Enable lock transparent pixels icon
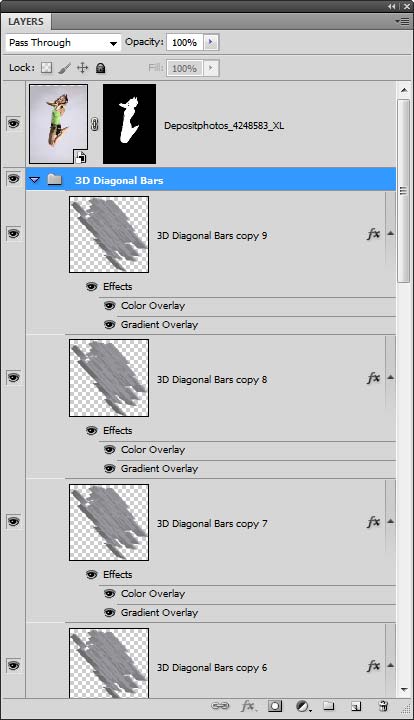Image resolution: width=414 pixels, height=720 pixels. [x=46, y=68]
